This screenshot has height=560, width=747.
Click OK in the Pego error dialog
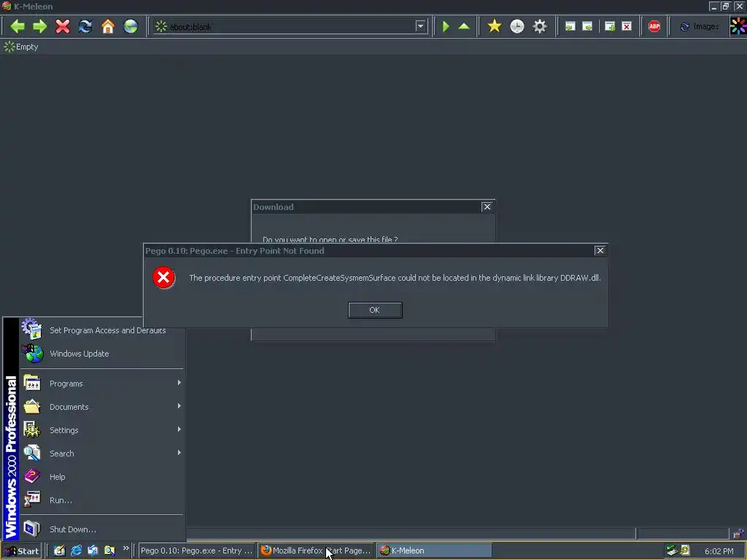point(375,310)
